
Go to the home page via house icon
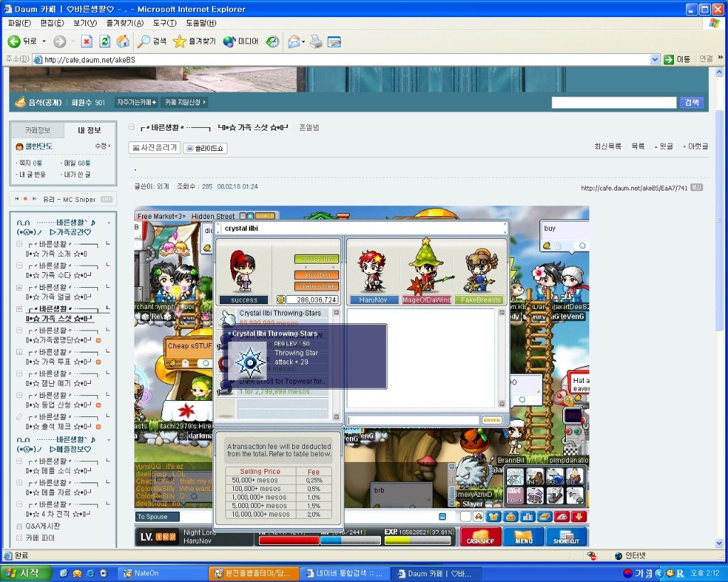(123, 41)
